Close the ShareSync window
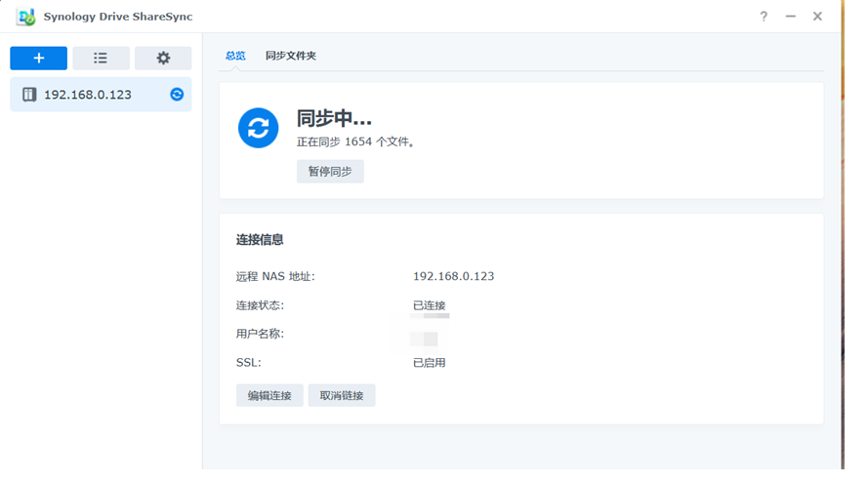Image resolution: width=868 pixels, height=483 pixels. tap(818, 17)
